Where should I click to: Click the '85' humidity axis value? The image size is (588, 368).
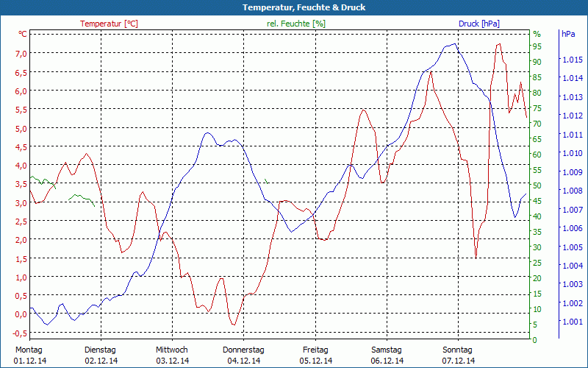tap(537, 78)
